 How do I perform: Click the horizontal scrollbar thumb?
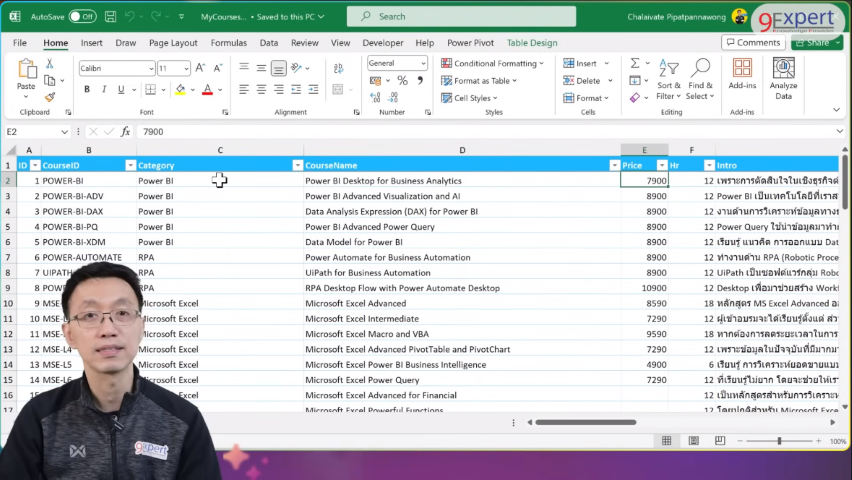coord(586,422)
